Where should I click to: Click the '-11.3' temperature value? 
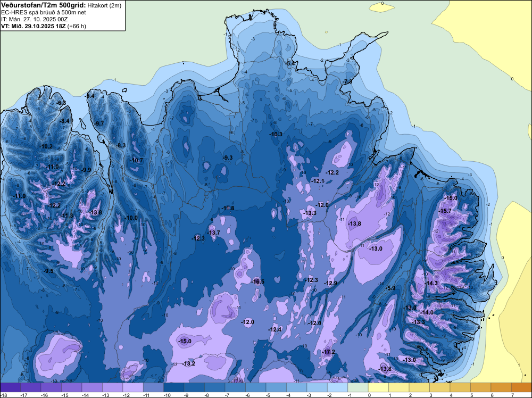pos(67,215)
